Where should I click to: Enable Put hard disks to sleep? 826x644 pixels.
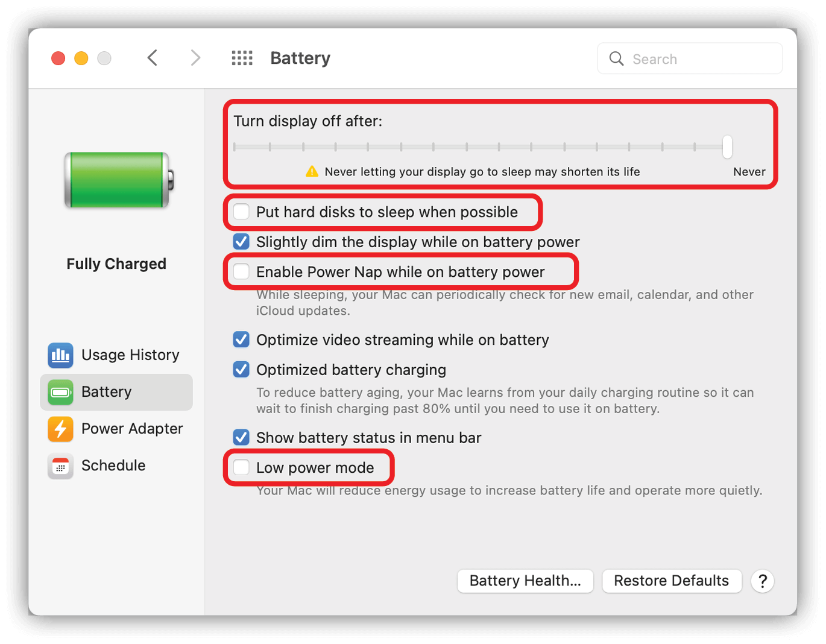pyautogui.click(x=241, y=212)
